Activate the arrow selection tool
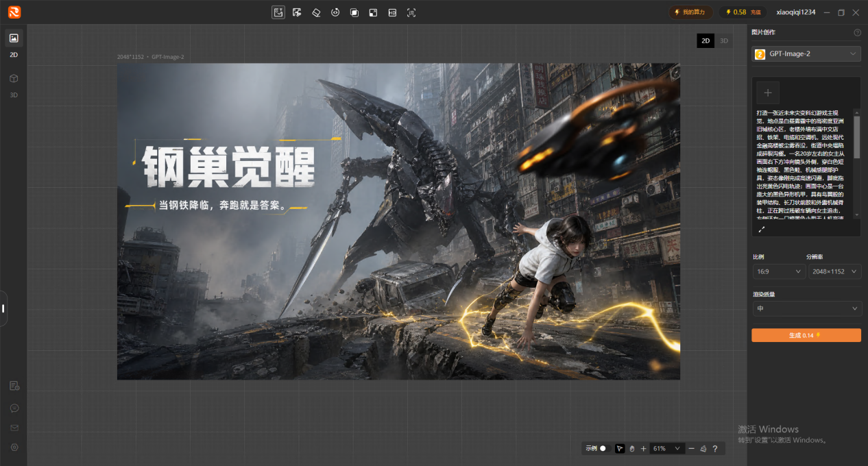The height and width of the screenshot is (466, 868). [x=620, y=448]
